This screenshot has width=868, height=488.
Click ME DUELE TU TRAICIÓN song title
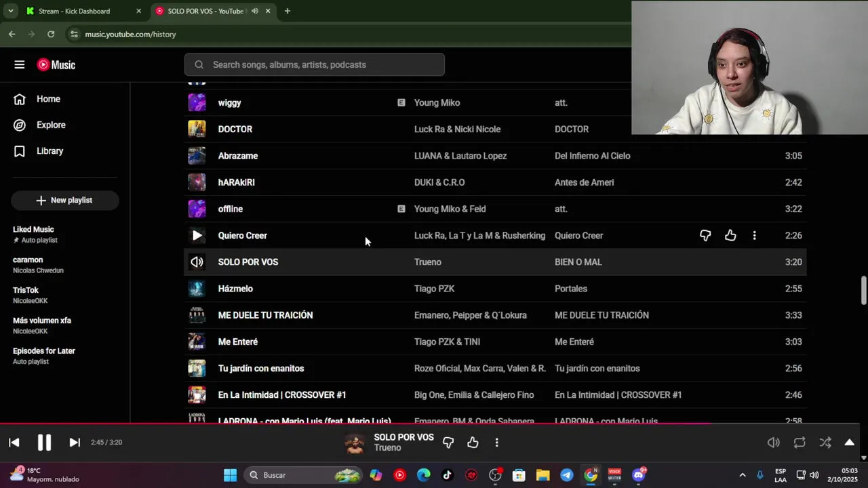(265, 315)
